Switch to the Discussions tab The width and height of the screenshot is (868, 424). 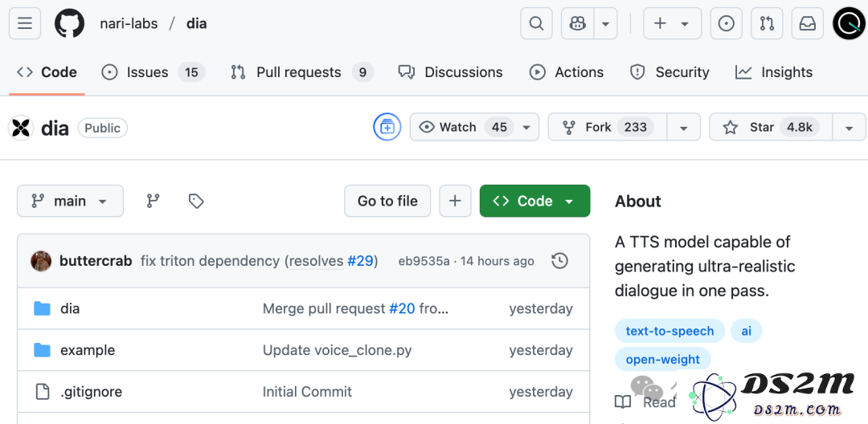point(451,72)
